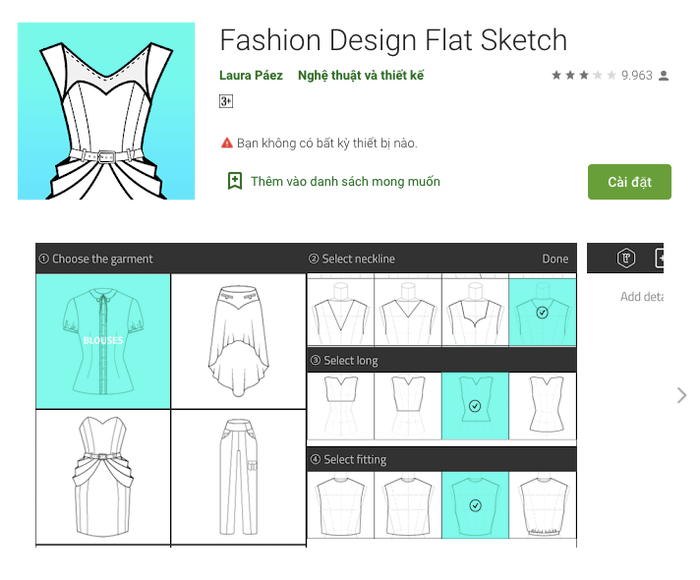Click the star rating display

click(583, 75)
